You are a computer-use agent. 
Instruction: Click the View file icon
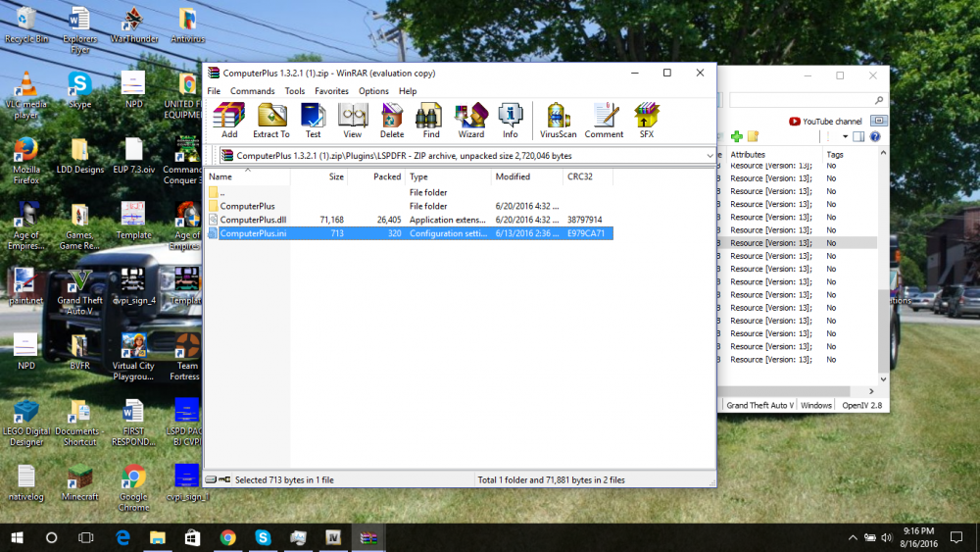tap(353, 120)
